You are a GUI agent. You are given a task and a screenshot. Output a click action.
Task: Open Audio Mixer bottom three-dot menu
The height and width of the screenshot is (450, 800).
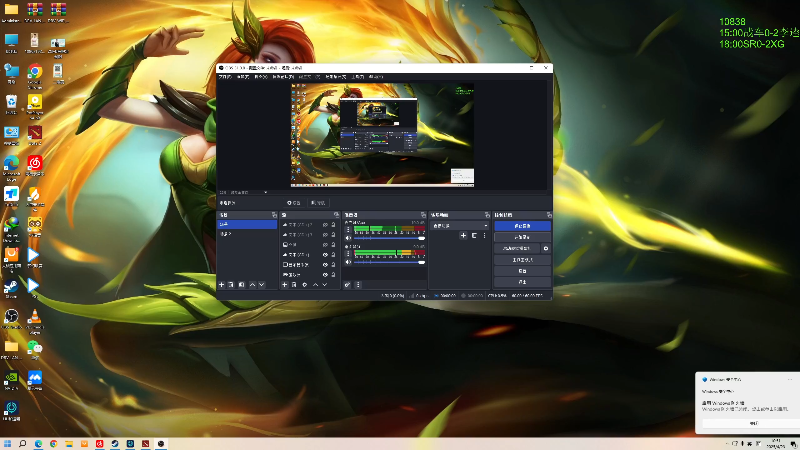(358, 285)
